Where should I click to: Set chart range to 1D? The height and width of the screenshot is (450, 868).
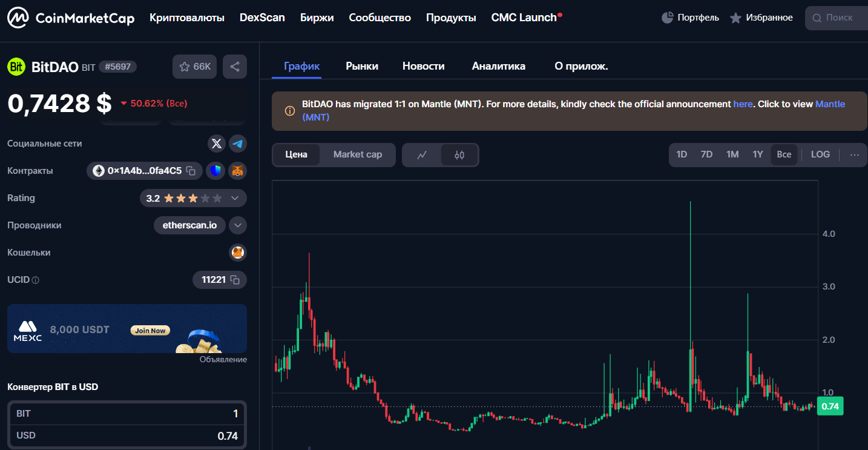click(x=682, y=154)
